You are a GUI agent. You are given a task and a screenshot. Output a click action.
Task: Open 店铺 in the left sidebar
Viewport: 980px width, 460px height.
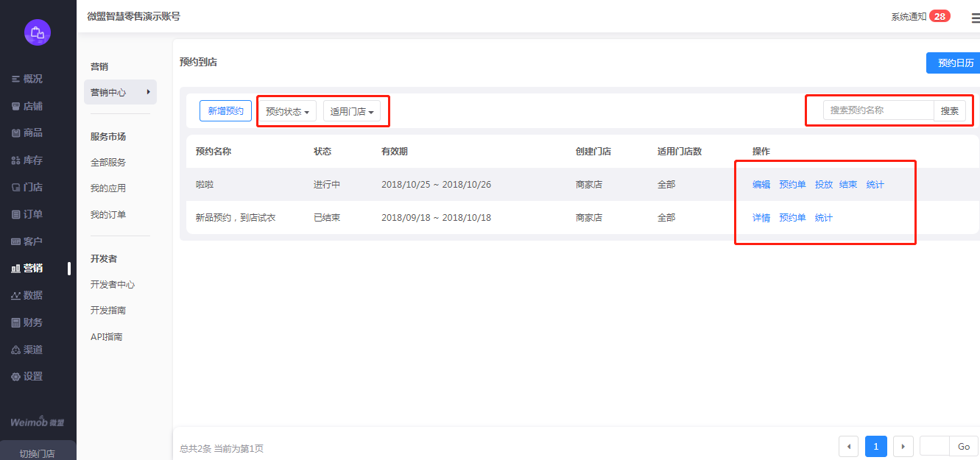pos(32,106)
